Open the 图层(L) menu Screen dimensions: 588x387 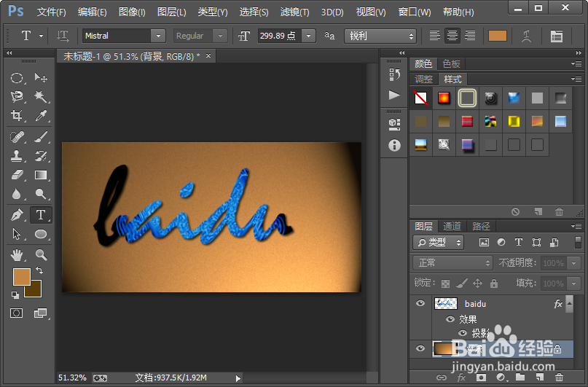coord(171,12)
